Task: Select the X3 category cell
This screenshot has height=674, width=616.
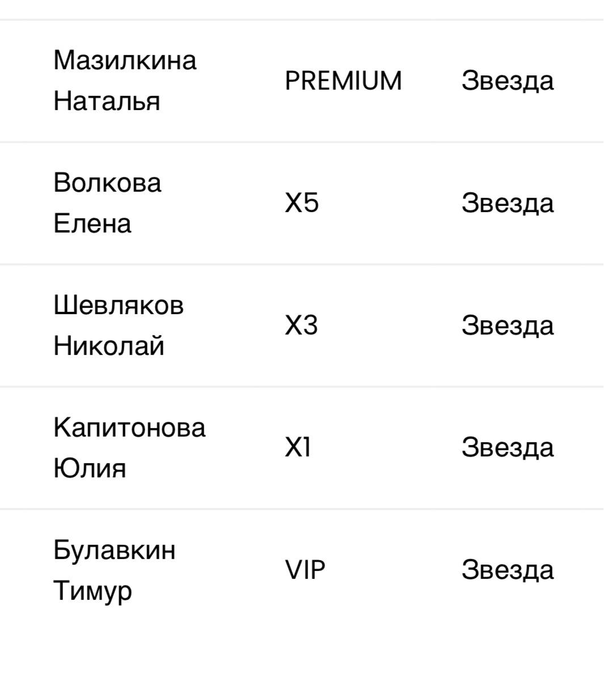Action: coord(301,325)
